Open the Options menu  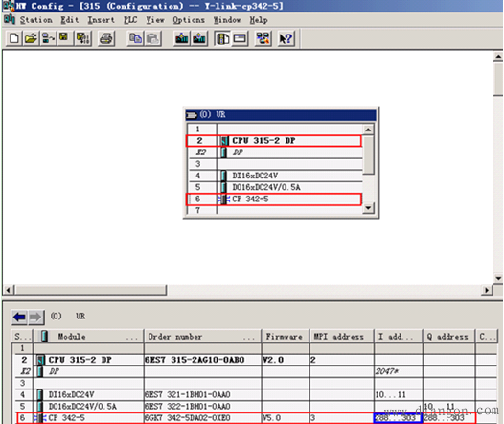pos(189,20)
